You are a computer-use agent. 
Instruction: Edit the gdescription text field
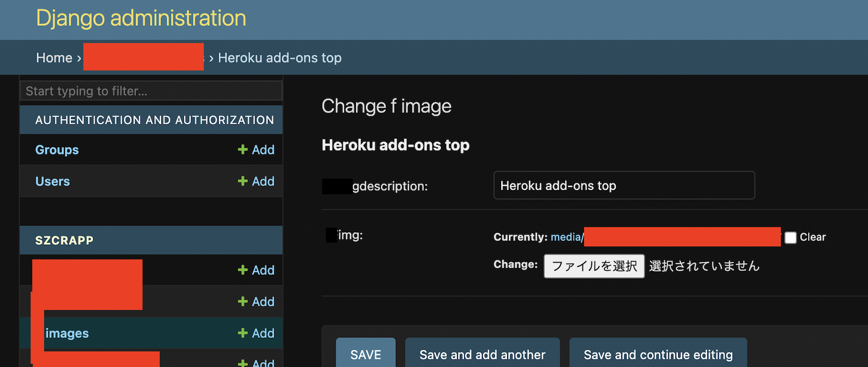pos(624,186)
